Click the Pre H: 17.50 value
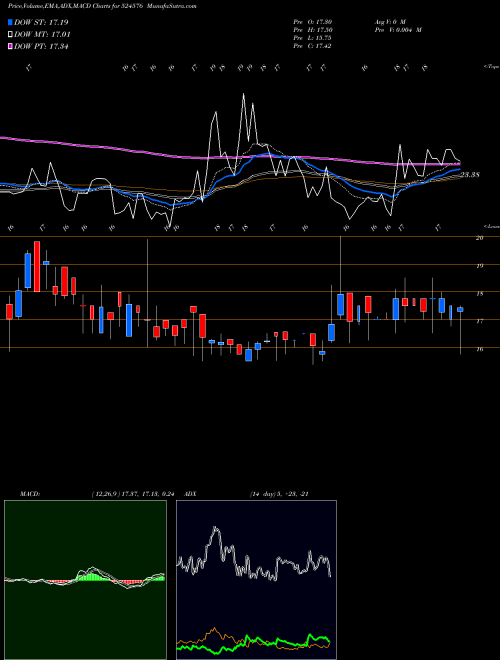Viewport: 500px width, 660px height. [312, 30]
